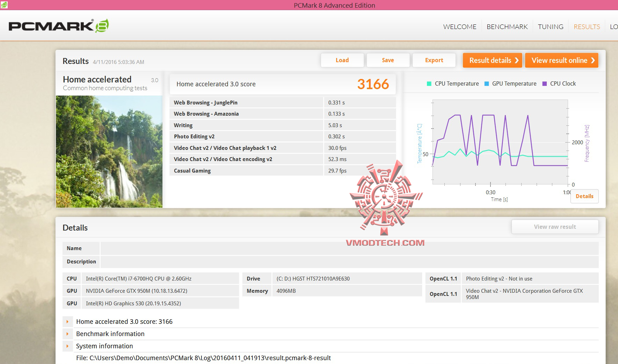Toggle the CPU Clock legend swatch
The image size is (618, 364).
[544, 84]
